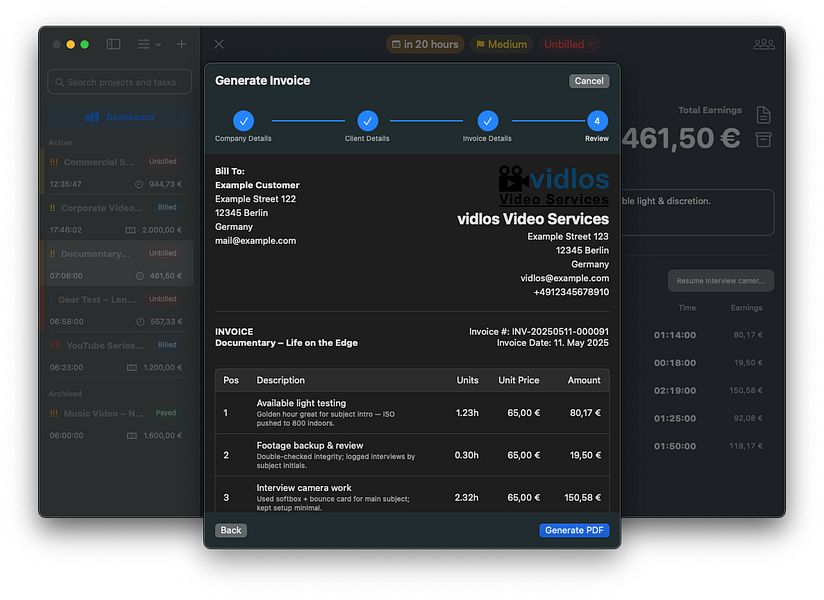
Task: Click fixed-price icon next to 2.000,00 €
Action: (130, 230)
